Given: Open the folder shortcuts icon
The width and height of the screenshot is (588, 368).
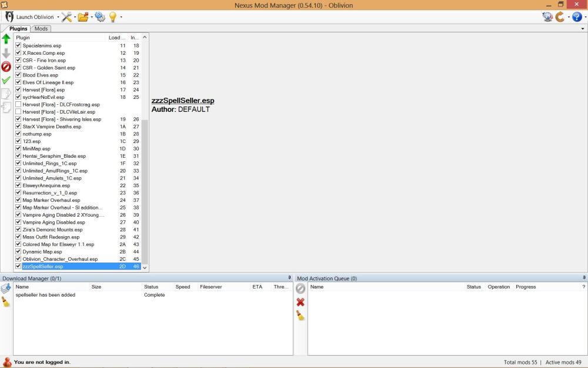Looking at the screenshot, I should 83,17.
